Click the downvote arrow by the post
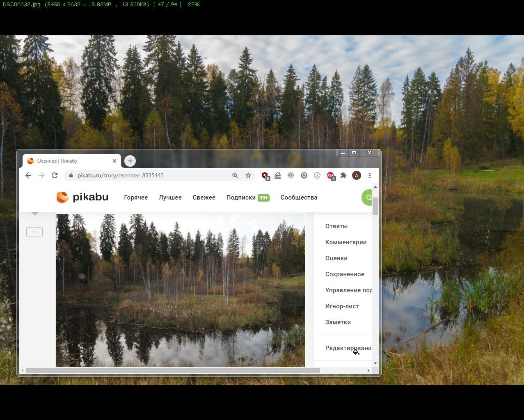The width and height of the screenshot is (524, 420). tap(35, 213)
